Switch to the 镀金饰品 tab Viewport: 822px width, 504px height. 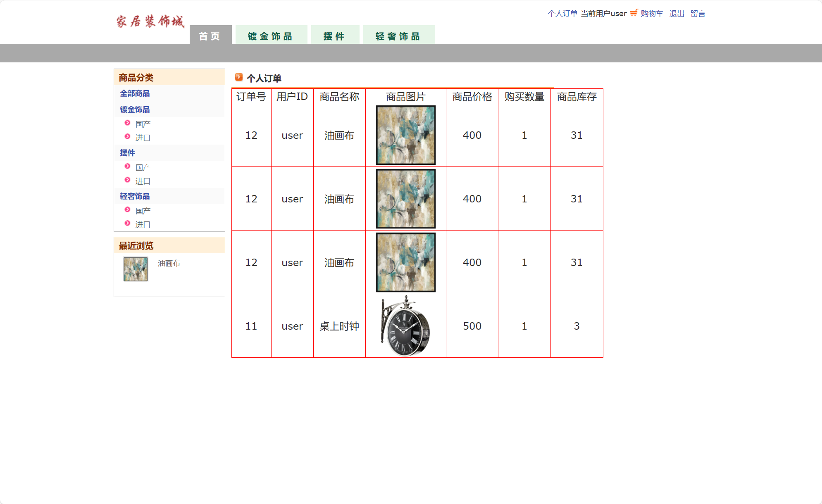click(271, 36)
